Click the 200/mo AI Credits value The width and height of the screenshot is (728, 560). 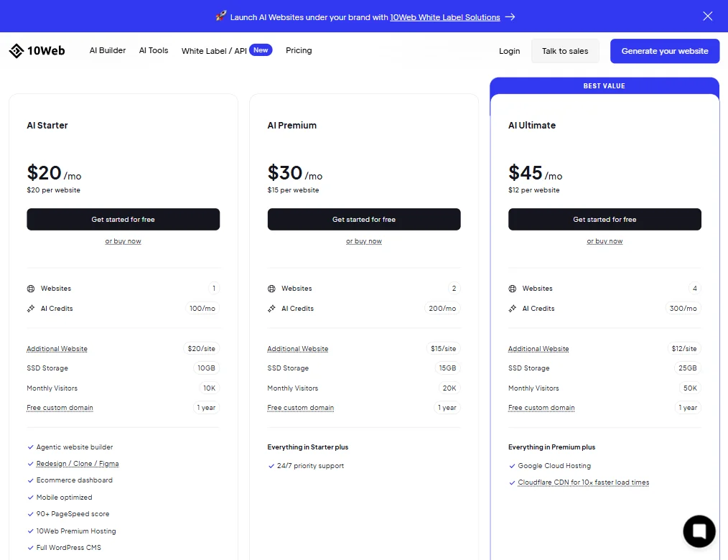click(x=442, y=308)
